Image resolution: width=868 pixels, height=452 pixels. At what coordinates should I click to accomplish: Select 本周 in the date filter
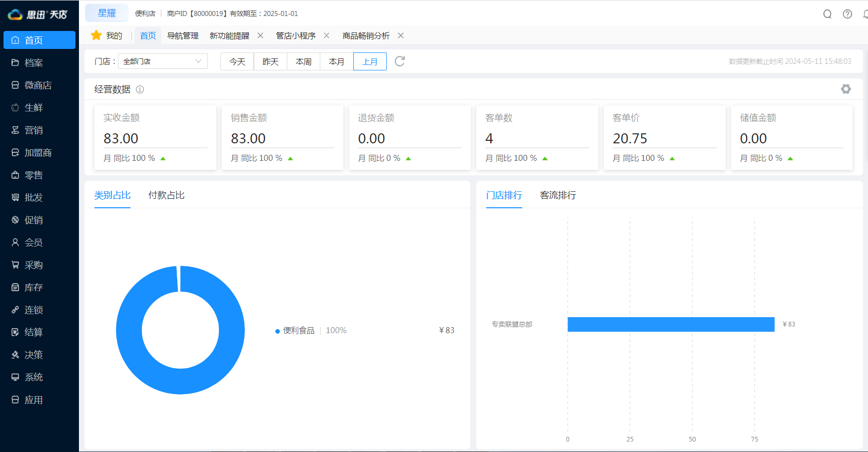(x=303, y=61)
